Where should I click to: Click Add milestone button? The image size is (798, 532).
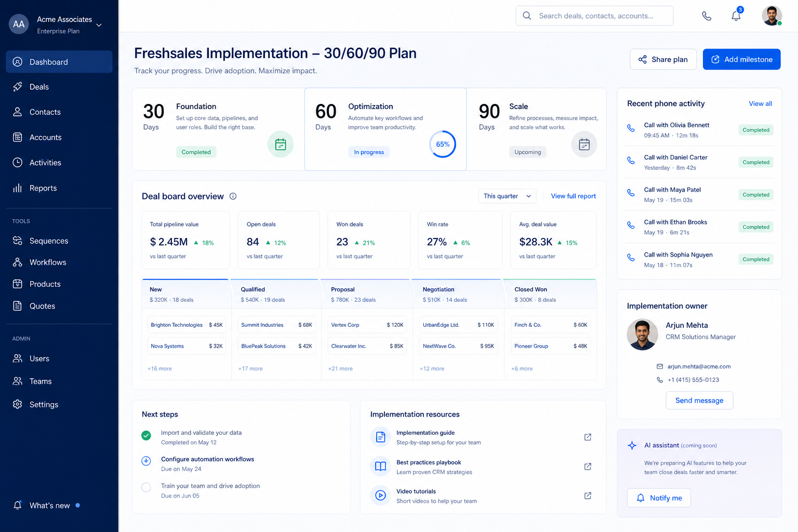point(741,59)
